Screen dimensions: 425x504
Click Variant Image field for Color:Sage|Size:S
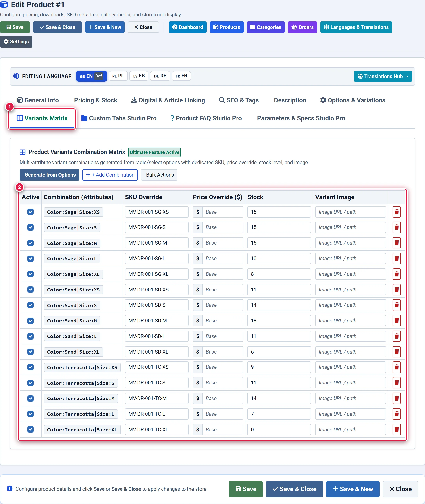pyautogui.click(x=350, y=227)
